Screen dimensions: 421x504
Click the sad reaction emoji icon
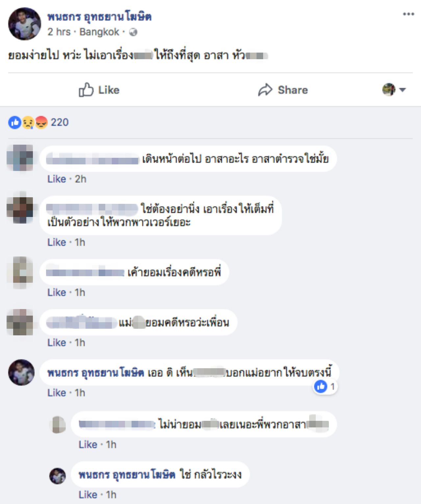pyautogui.click(x=28, y=123)
